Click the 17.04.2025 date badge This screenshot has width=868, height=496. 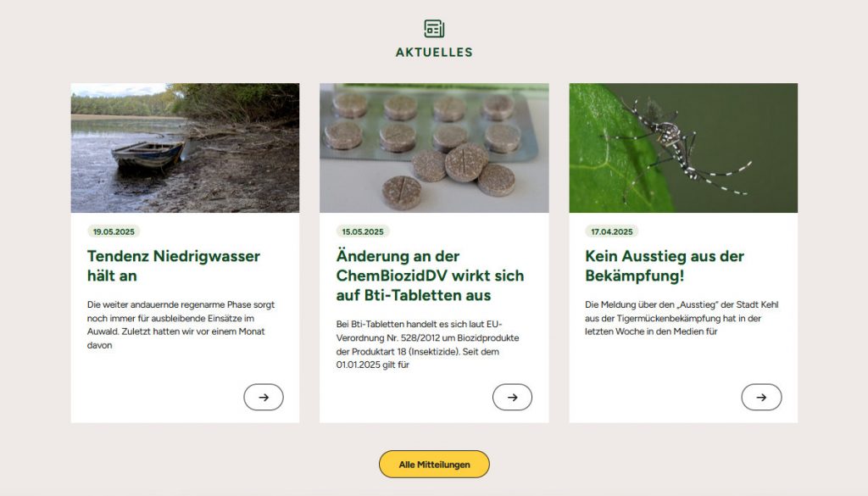[x=612, y=231]
